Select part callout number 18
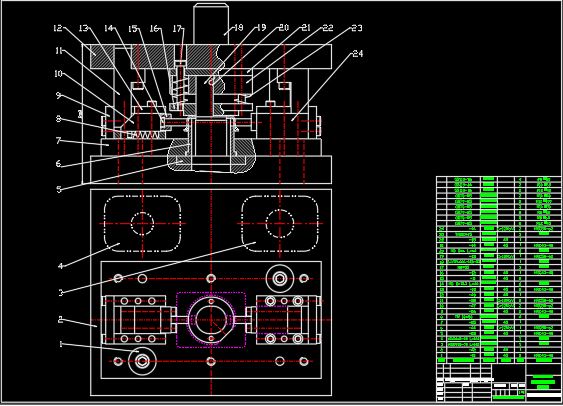 238,28
